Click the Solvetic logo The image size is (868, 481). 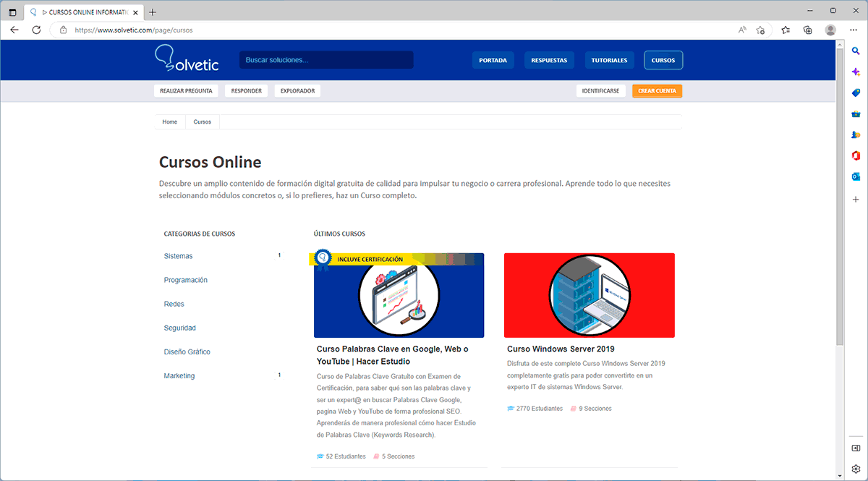[x=187, y=59]
